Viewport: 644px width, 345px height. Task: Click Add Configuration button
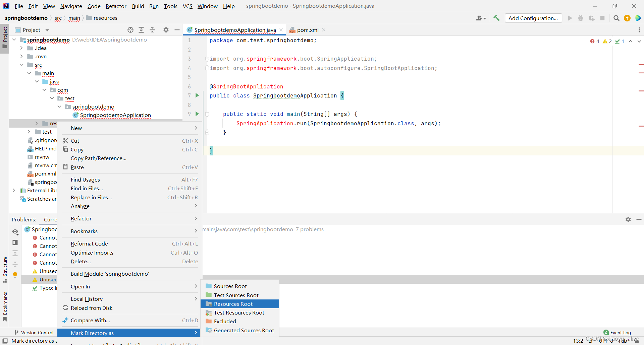point(533,18)
